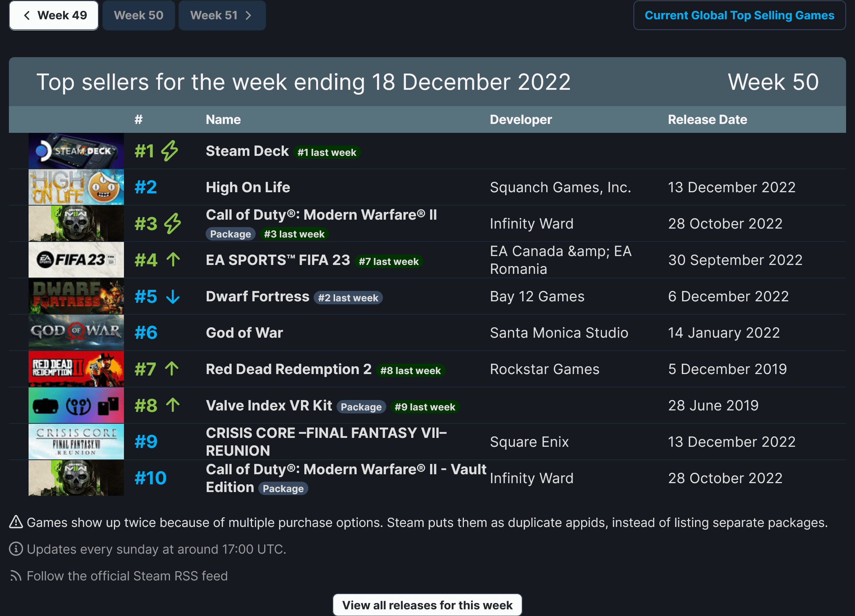
Task: Select the Week 49 tab
Action: (x=54, y=14)
